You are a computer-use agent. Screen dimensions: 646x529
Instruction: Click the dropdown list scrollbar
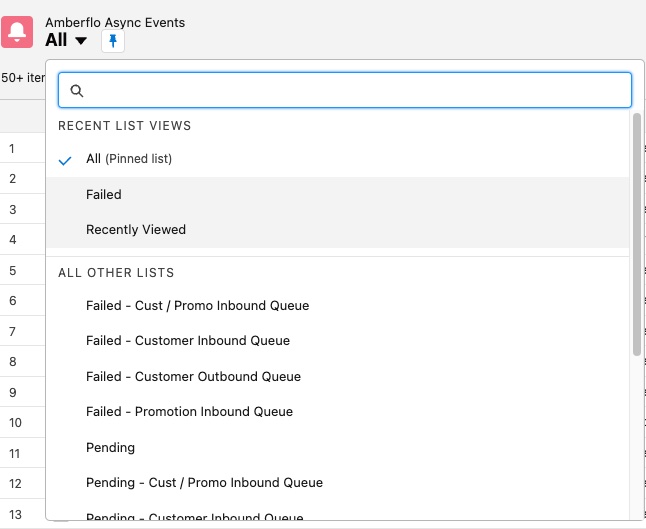[x=637, y=235]
